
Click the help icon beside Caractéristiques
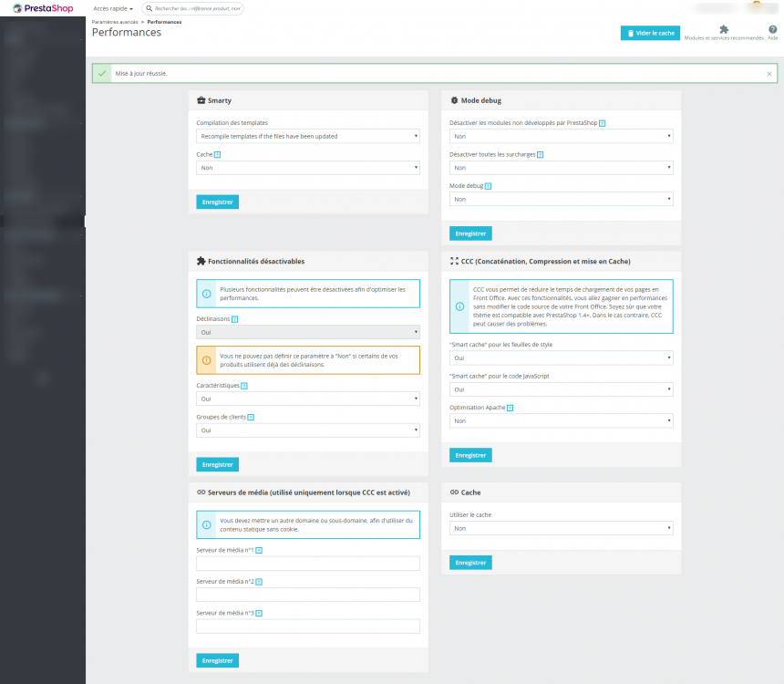coord(244,386)
